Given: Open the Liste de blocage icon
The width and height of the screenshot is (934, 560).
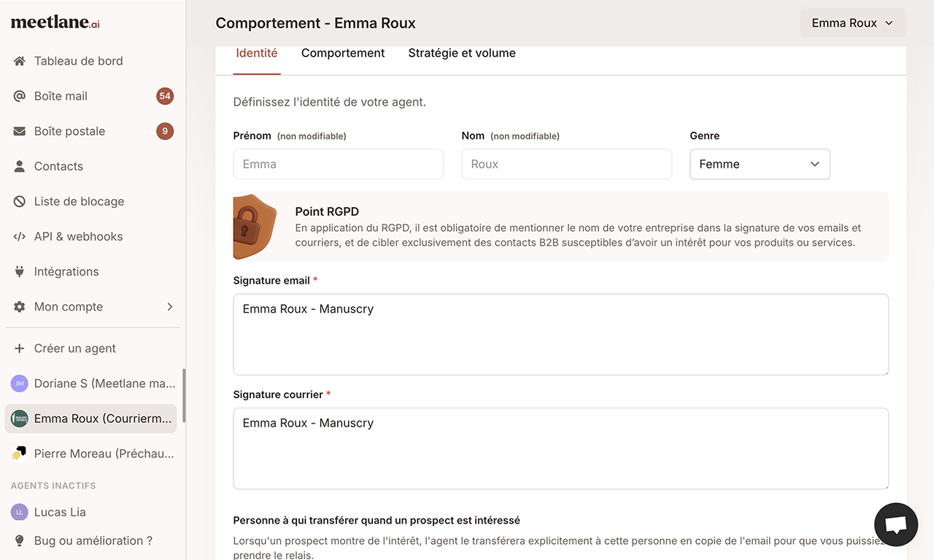Looking at the screenshot, I should [x=20, y=201].
